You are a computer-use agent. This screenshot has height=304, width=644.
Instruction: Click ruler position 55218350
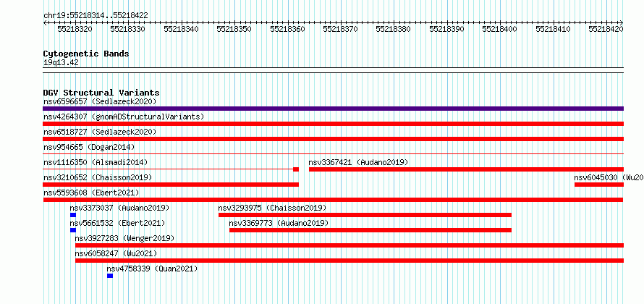234,29
